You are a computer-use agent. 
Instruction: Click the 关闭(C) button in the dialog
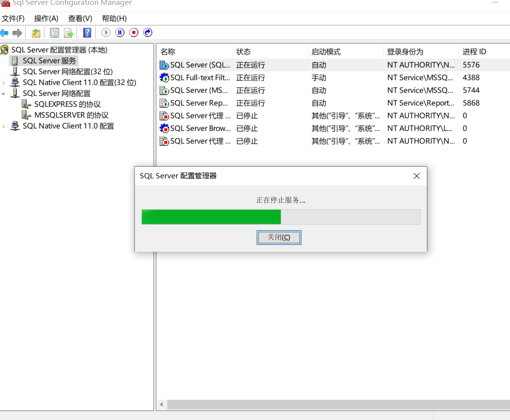tap(279, 237)
